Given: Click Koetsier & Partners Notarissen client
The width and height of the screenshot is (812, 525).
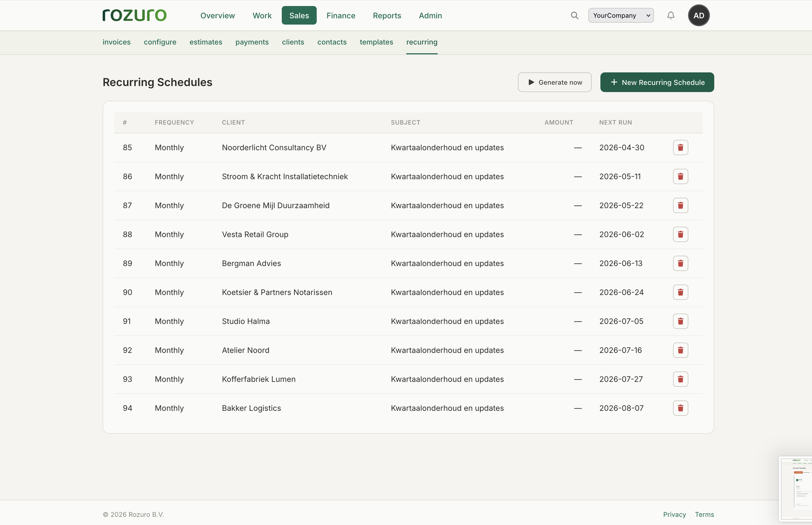Looking at the screenshot, I should [x=277, y=293].
